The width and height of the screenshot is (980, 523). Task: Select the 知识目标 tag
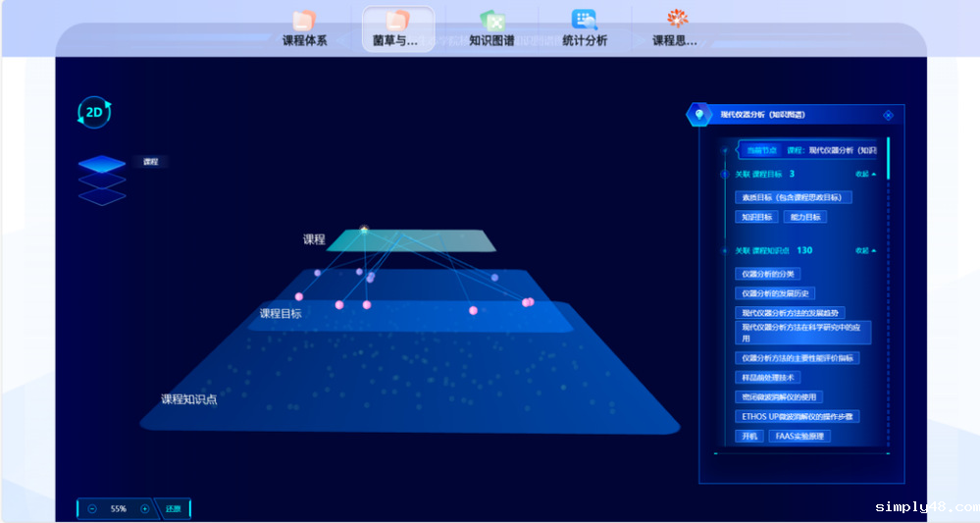click(x=756, y=217)
